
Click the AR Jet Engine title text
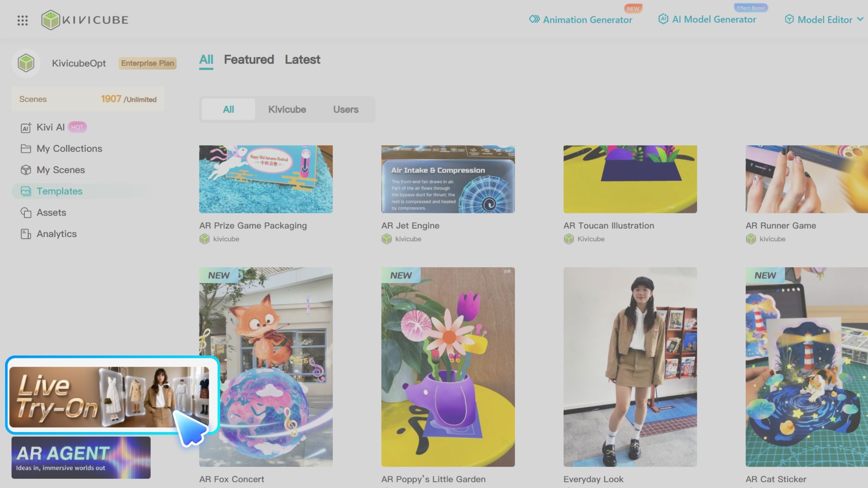410,226
